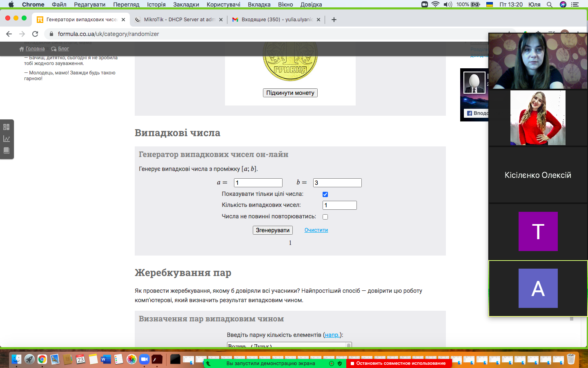The width and height of the screenshot is (588, 368).
Task: Open the Вікно menu
Action: [x=285, y=4]
